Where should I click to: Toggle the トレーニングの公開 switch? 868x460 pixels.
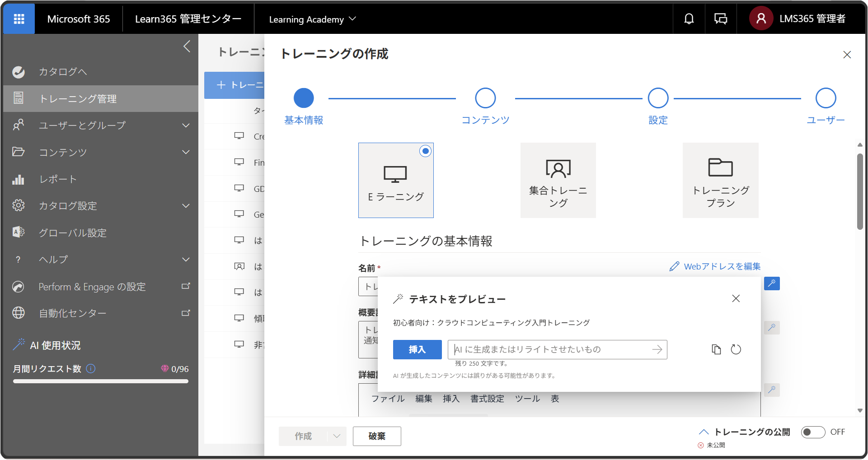coord(813,432)
